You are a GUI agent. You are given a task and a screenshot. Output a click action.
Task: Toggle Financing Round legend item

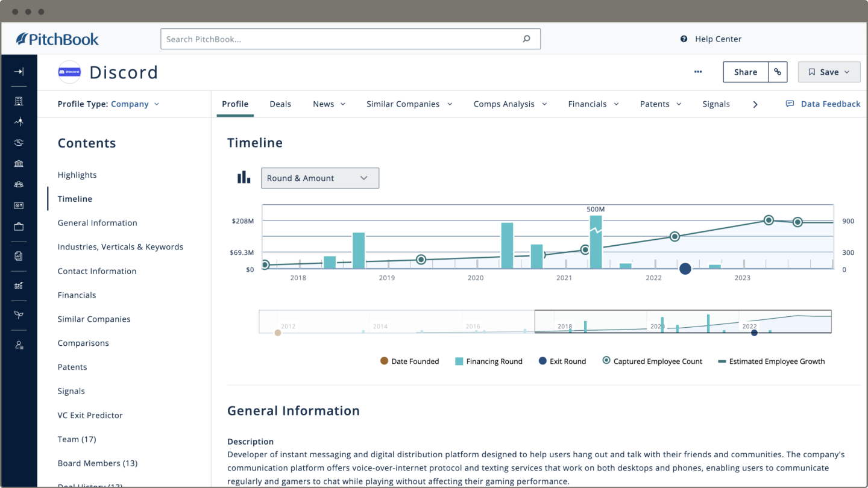(x=489, y=361)
